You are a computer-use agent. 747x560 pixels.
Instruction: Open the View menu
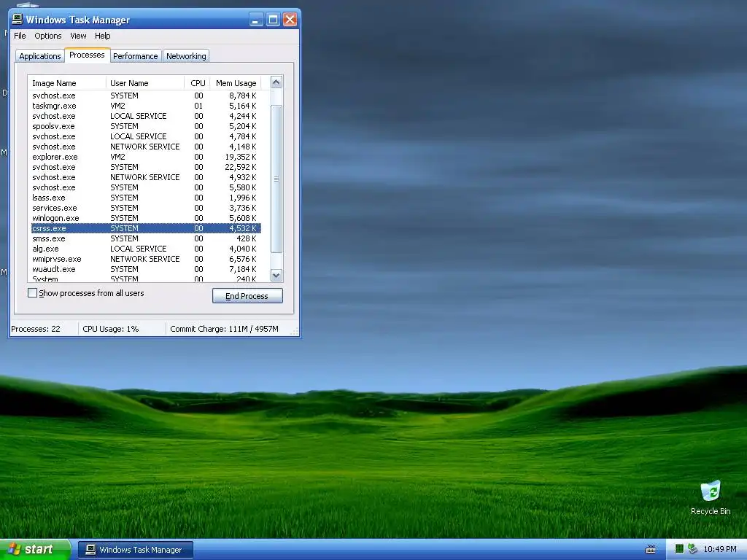pos(78,36)
